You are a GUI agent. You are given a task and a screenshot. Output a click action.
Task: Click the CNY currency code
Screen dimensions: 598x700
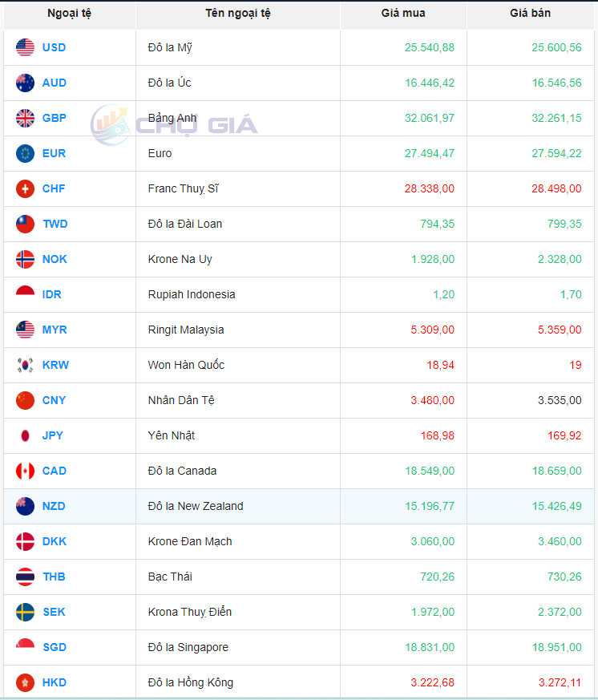pos(54,400)
